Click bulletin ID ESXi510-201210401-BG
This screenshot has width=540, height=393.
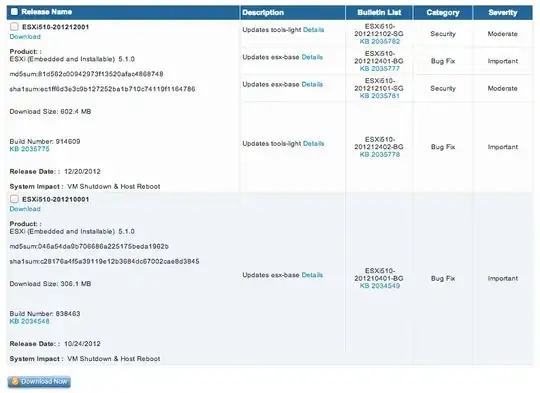379,274
